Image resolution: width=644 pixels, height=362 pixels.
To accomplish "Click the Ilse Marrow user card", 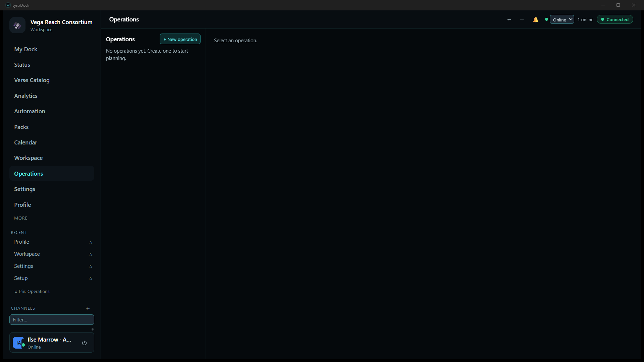I will pos(52,343).
